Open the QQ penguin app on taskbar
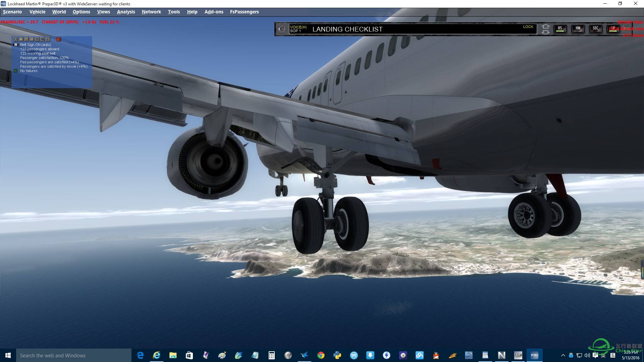The width and height of the screenshot is (644, 362). (436, 355)
